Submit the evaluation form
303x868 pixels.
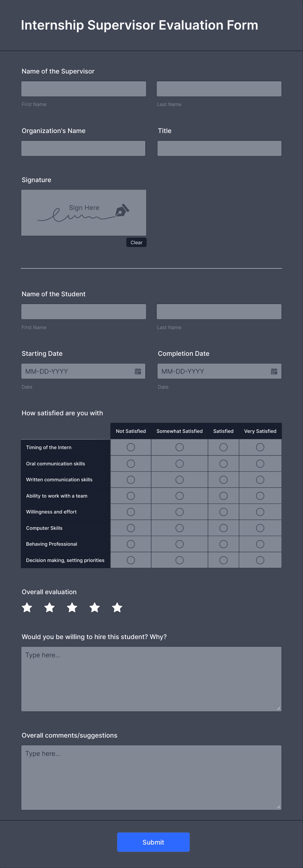153,842
